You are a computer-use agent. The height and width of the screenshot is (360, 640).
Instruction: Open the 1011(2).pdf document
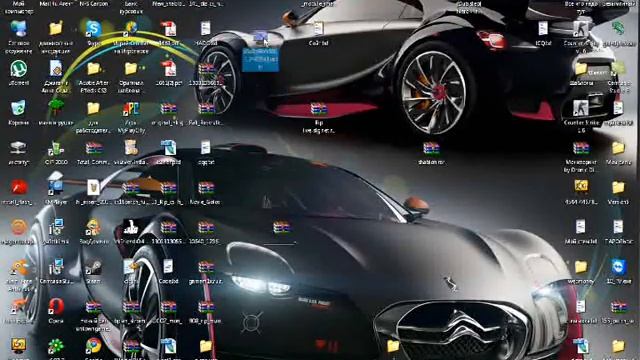click(169, 69)
